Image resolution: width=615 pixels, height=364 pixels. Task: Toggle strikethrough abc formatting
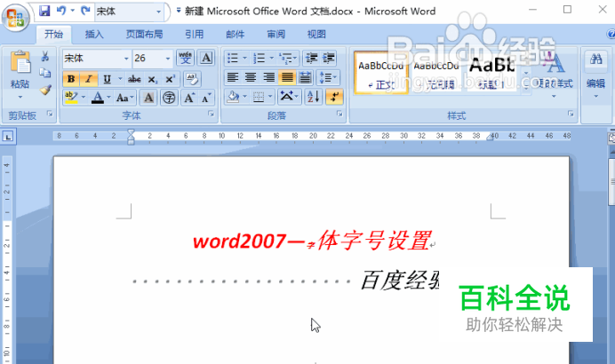coord(134,79)
